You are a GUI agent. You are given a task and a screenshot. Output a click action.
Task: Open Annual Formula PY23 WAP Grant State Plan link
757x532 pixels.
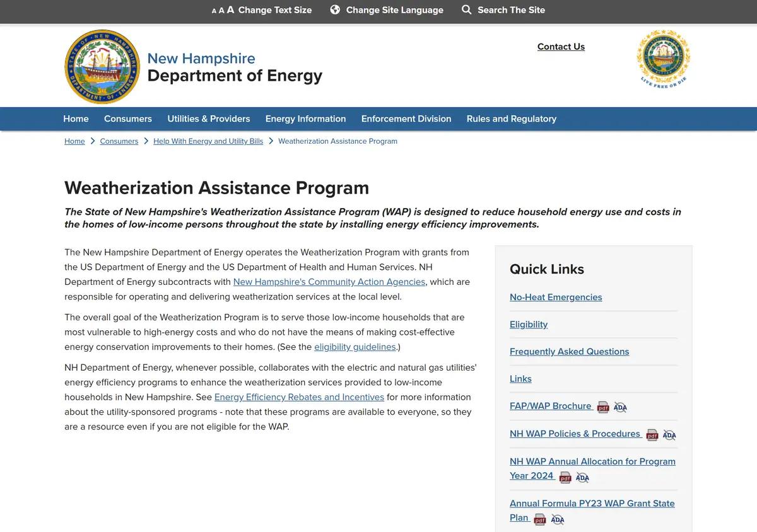pos(592,511)
